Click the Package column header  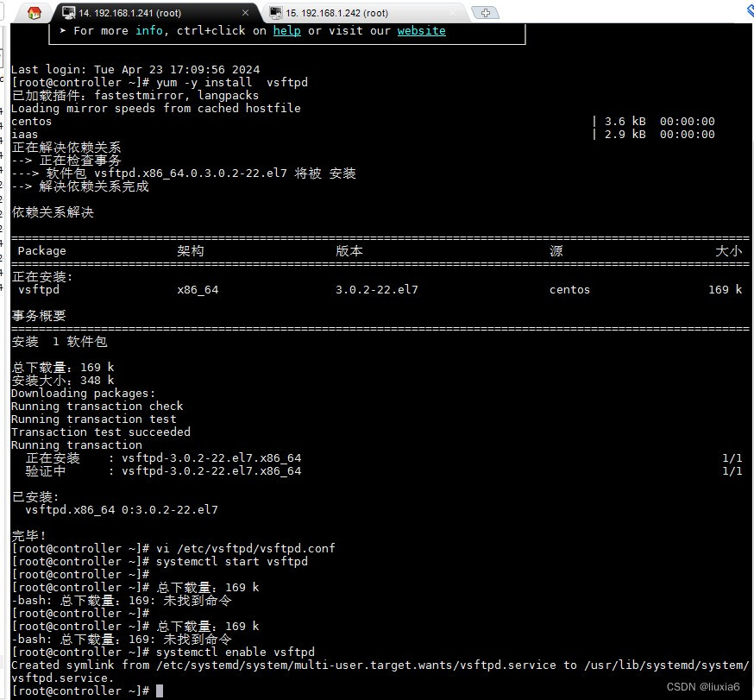[x=41, y=251]
